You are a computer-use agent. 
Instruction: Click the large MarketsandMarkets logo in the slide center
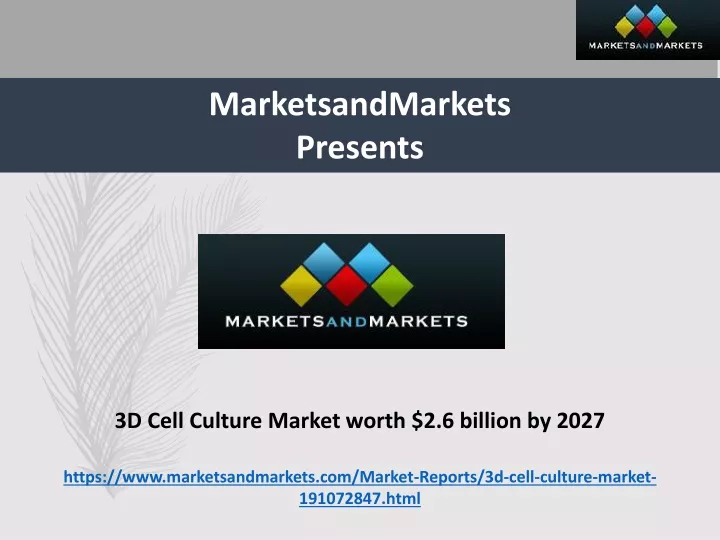(x=351, y=291)
